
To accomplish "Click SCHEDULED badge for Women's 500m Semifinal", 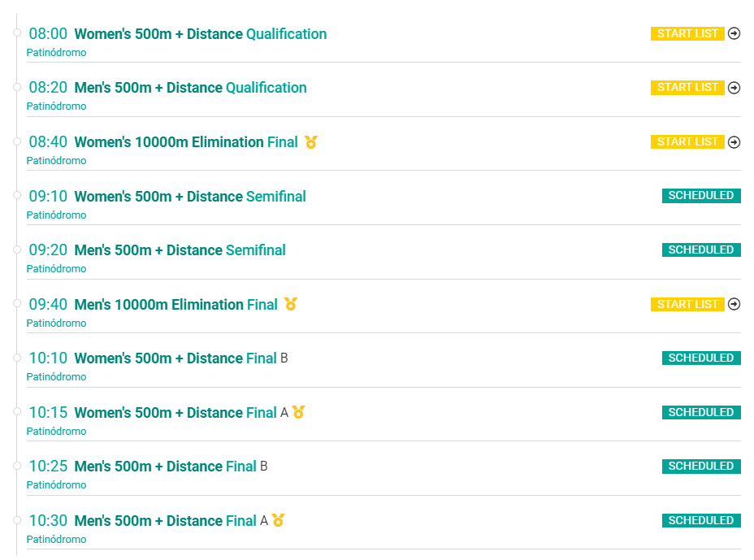I will tap(701, 196).
